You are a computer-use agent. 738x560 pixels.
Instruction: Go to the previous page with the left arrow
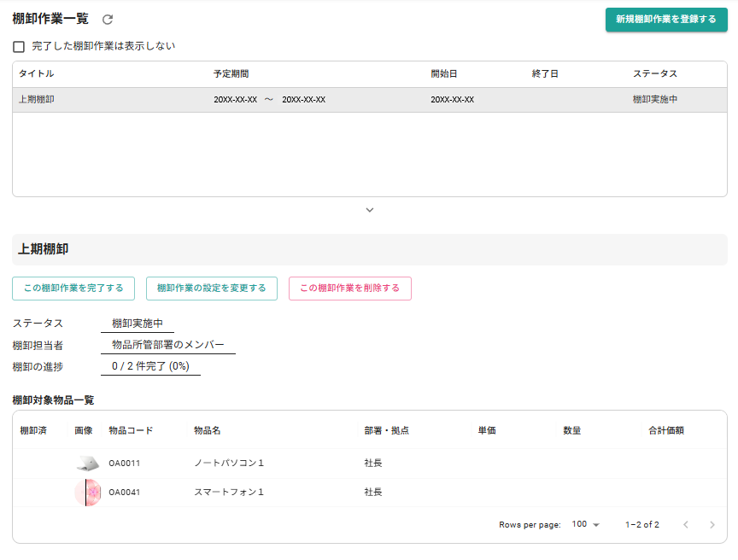pos(686,525)
